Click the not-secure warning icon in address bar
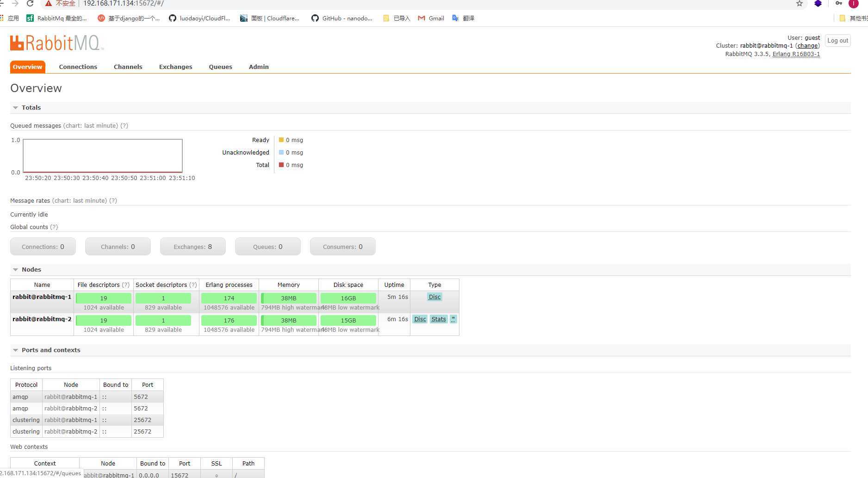868x478 pixels. point(49,3)
